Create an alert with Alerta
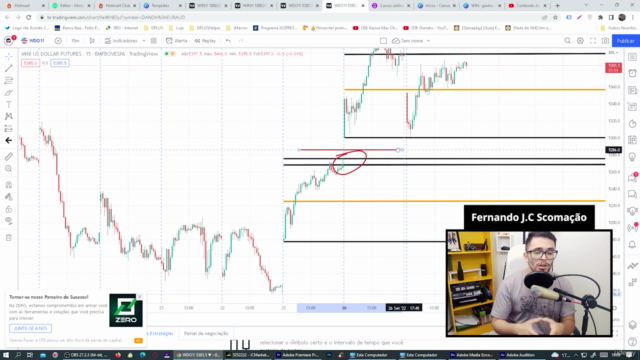This screenshot has width=640, height=360. pyautogui.click(x=176, y=41)
